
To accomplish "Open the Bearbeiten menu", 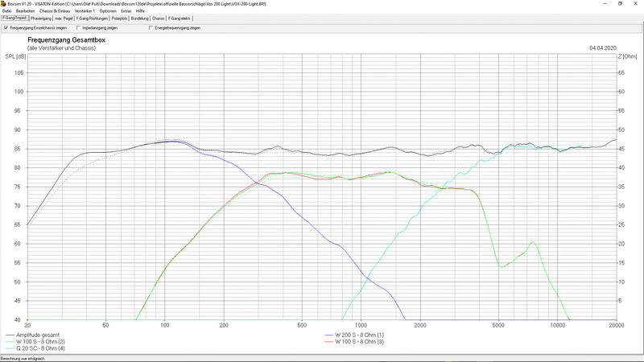I will 24,10.
